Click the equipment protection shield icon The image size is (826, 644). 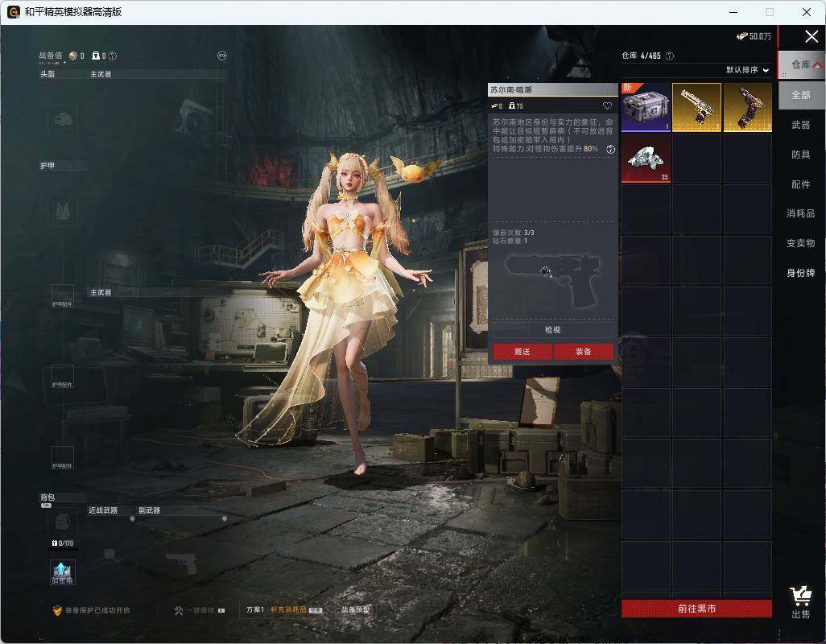(x=57, y=610)
